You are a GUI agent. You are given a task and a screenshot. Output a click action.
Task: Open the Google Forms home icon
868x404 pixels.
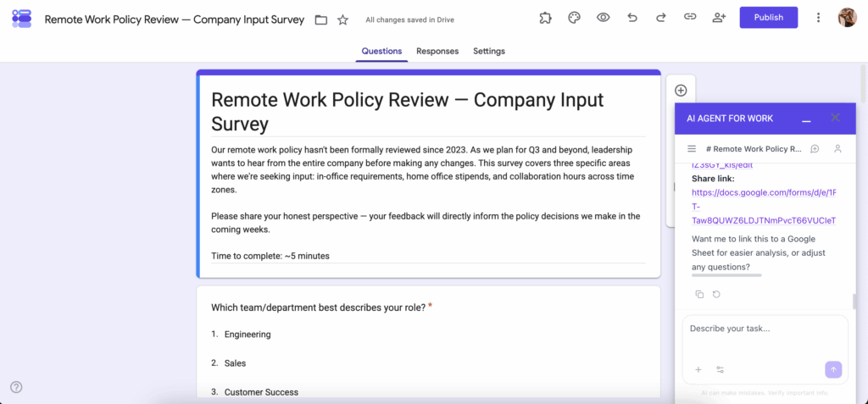[21, 19]
